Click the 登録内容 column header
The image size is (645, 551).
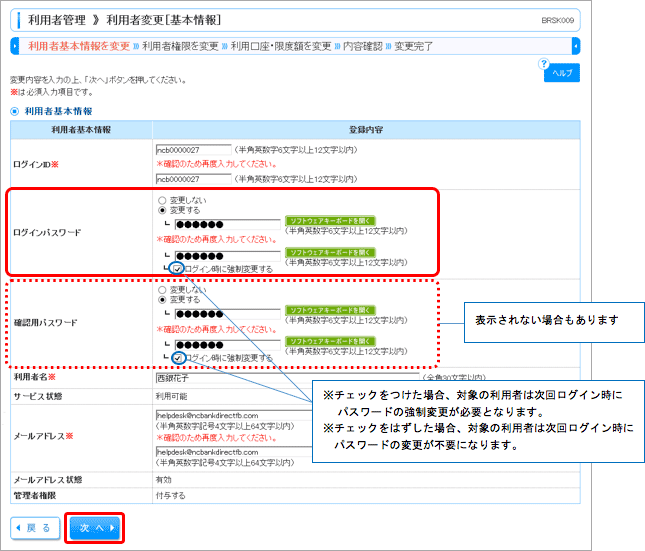pos(366,130)
